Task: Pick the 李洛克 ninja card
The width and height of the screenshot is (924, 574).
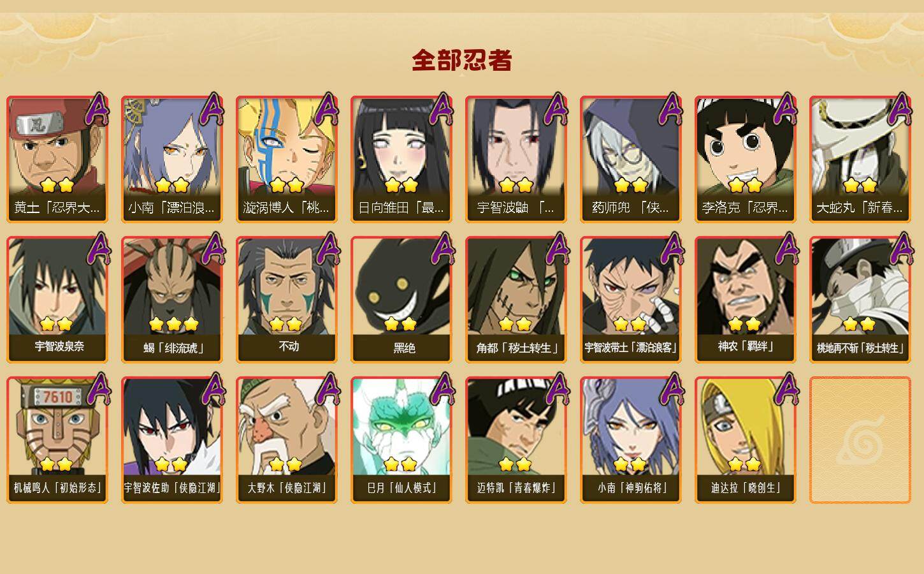Action: coord(746,159)
